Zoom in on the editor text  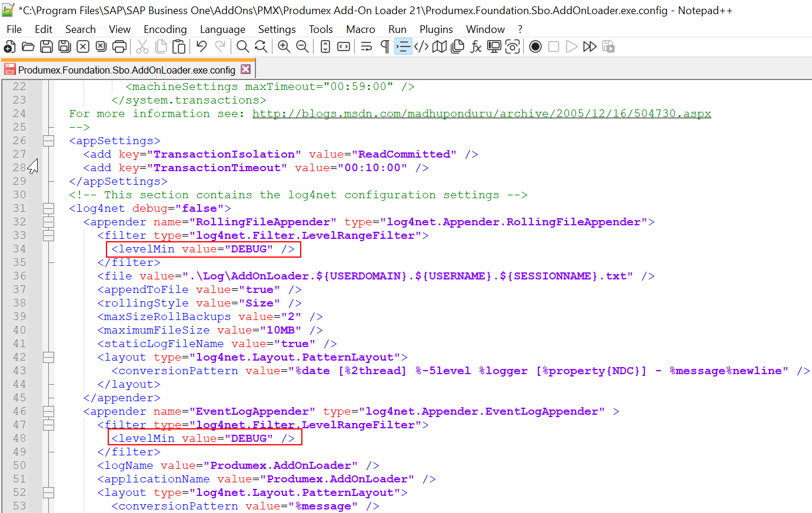pos(284,46)
